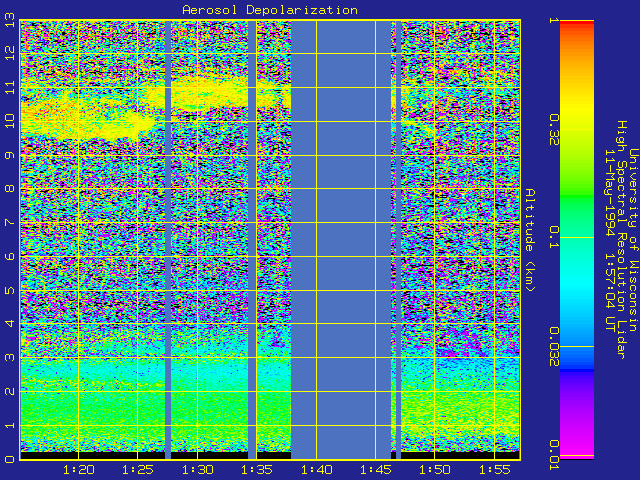The image size is (640, 480).
Task: Click the altitude tick label 2
Action: pyautogui.click(x=9, y=391)
